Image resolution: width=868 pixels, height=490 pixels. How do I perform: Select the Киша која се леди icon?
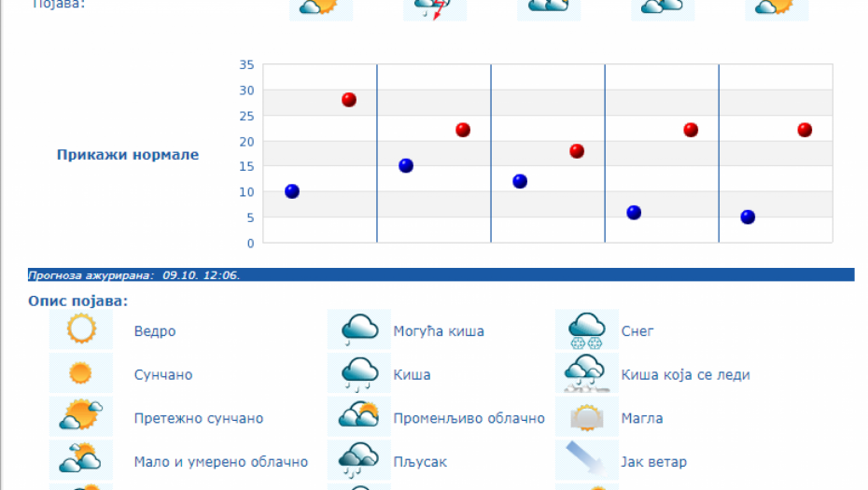click(x=587, y=373)
